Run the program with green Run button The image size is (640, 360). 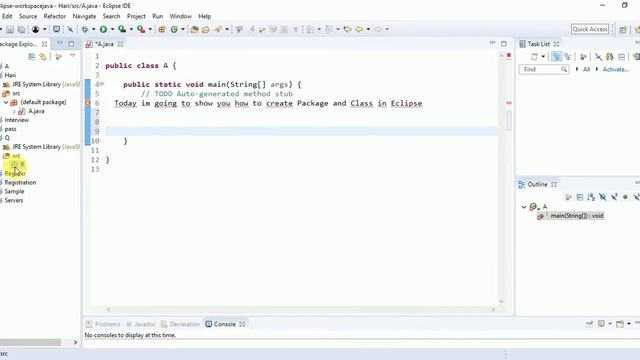tap(103, 29)
